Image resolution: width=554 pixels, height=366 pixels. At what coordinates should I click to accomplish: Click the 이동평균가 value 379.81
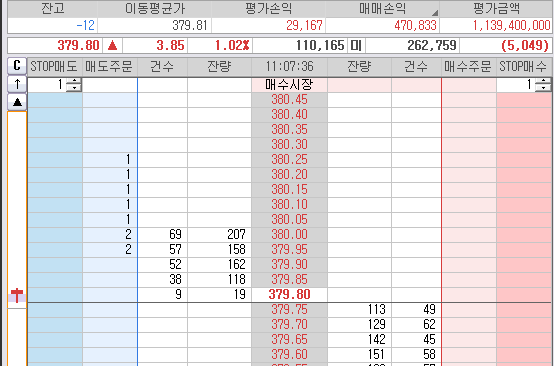(x=190, y=25)
